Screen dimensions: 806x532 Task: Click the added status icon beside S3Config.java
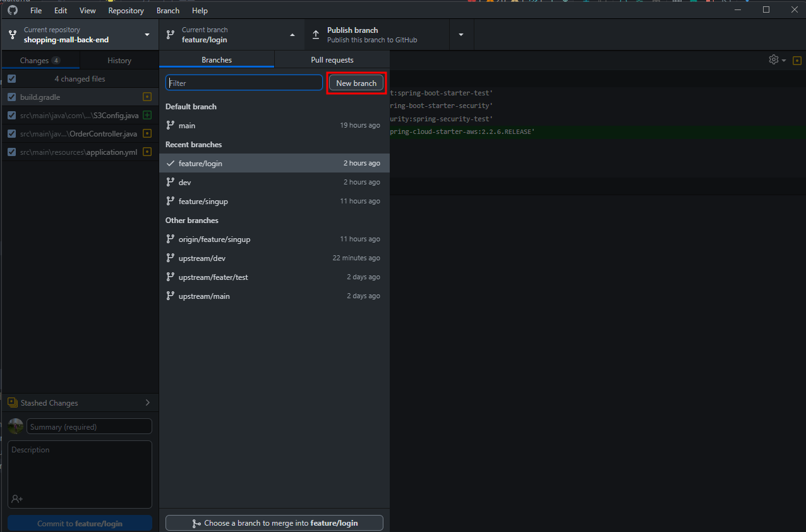tap(147, 116)
